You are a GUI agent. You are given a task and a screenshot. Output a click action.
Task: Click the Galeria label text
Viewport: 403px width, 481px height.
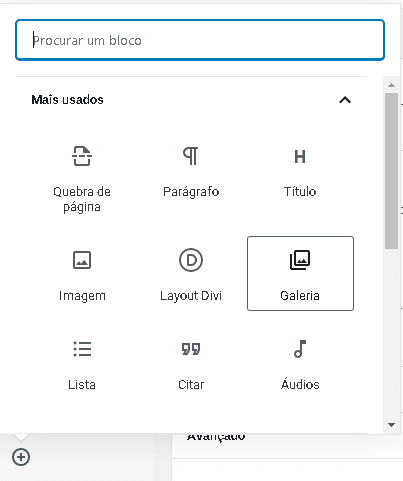pos(300,296)
